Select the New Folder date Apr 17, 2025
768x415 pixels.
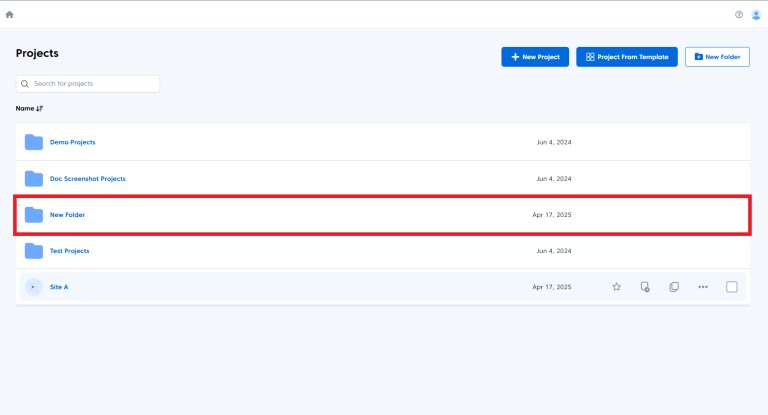(552, 215)
